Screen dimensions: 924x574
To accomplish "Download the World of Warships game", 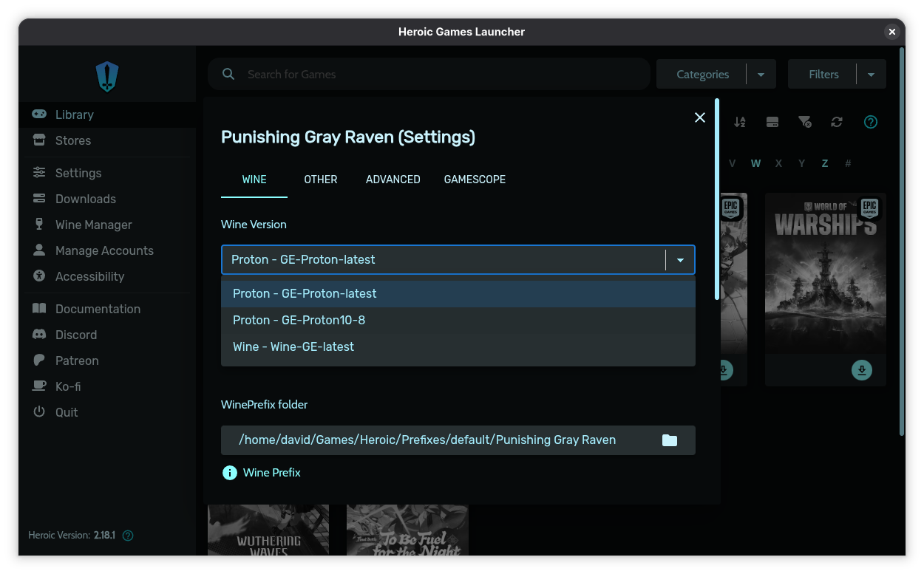I will click(x=861, y=369).
